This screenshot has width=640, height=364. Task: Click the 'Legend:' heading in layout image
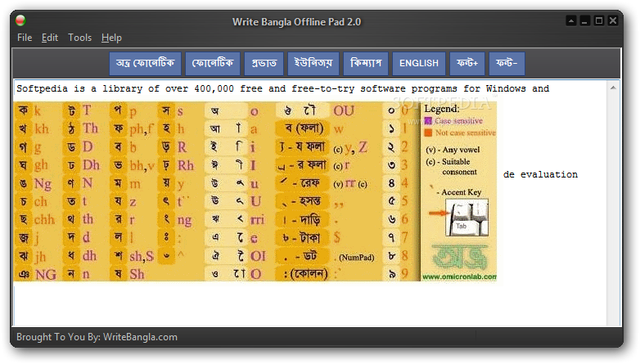442,109
